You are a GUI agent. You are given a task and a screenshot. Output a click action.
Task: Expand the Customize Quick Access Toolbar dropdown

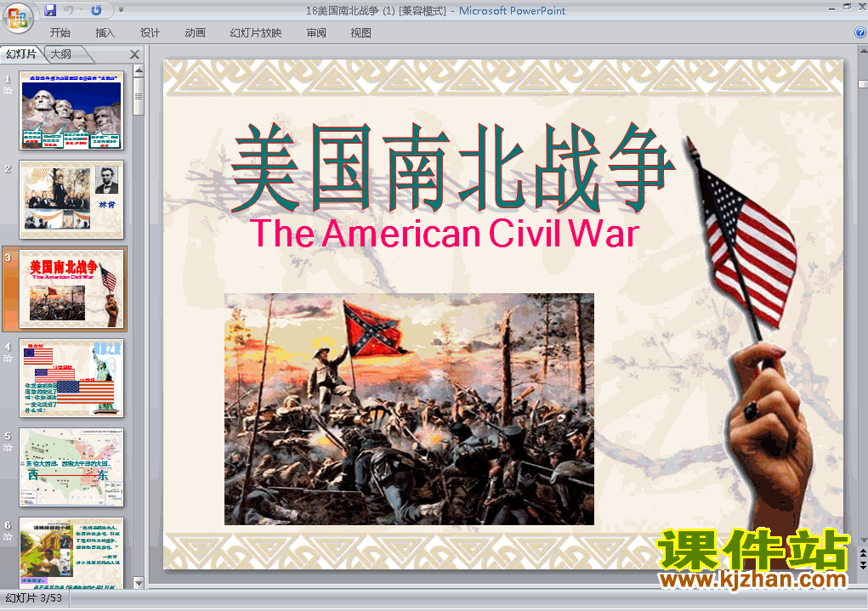point(121,10)
